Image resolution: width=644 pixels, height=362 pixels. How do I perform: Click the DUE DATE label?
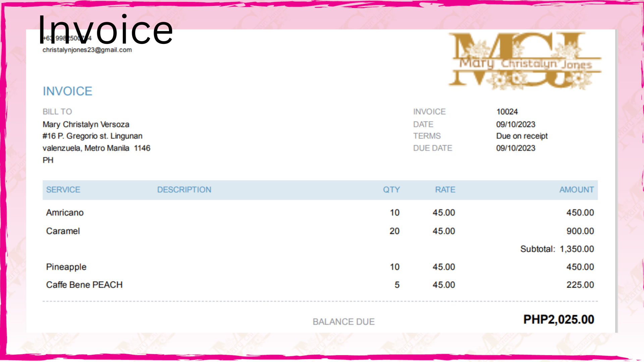432,148
